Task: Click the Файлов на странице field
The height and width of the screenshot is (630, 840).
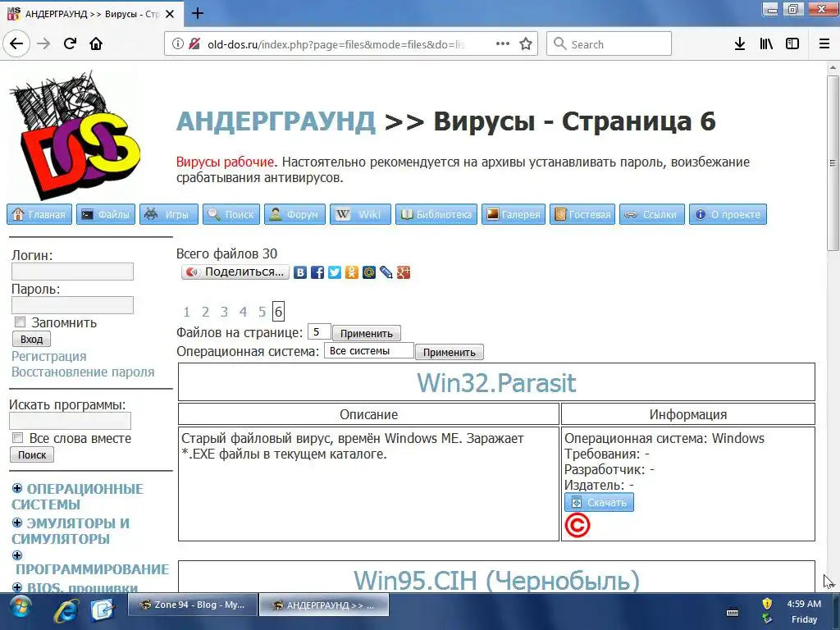Action: 319,332
